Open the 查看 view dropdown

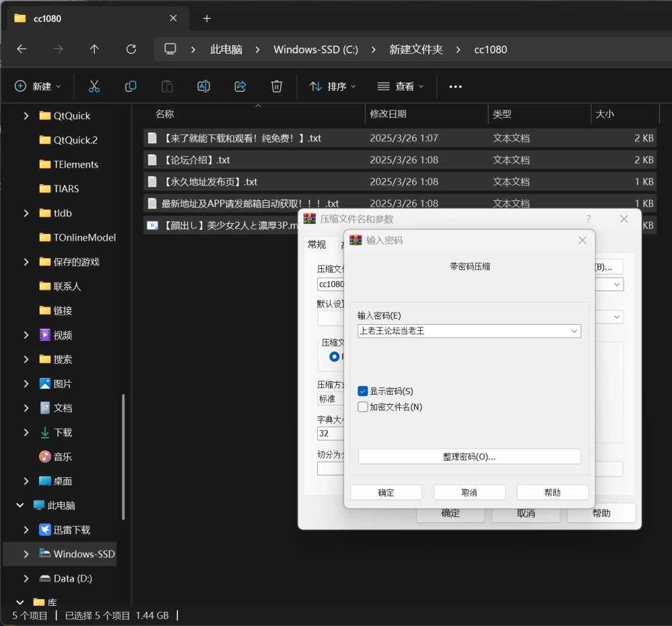[401, 87]
